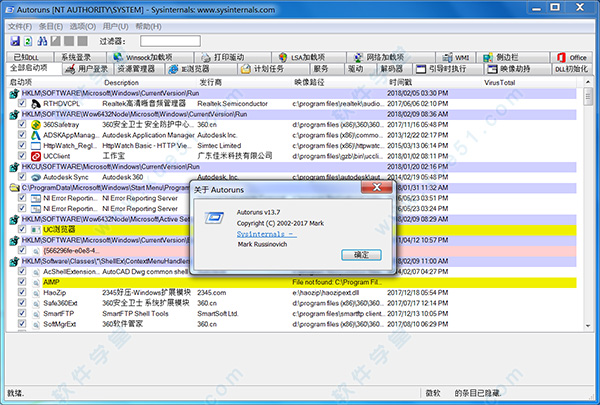Click the Autoruns title bar application icon
The height and width of the screenshot is (405, 600).
[9, 9]
